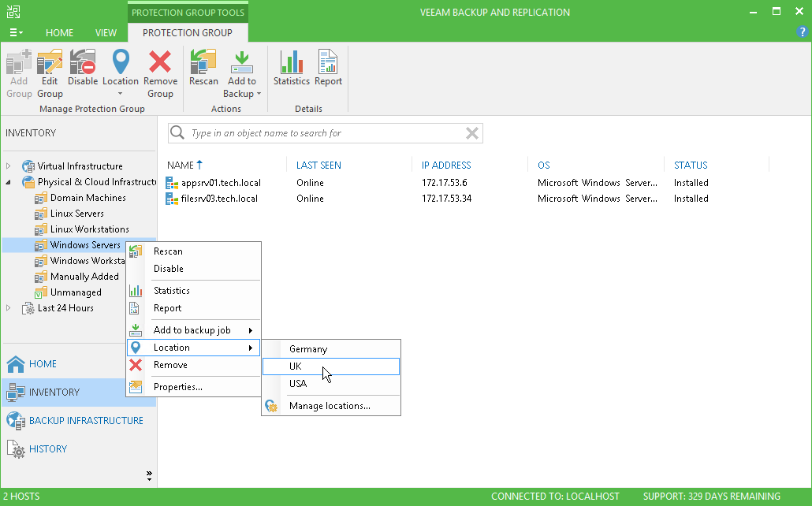The height and width of the screenshot is (506, 812).
Task: Select Report from the context menu
Action: [x=194, y=308]
